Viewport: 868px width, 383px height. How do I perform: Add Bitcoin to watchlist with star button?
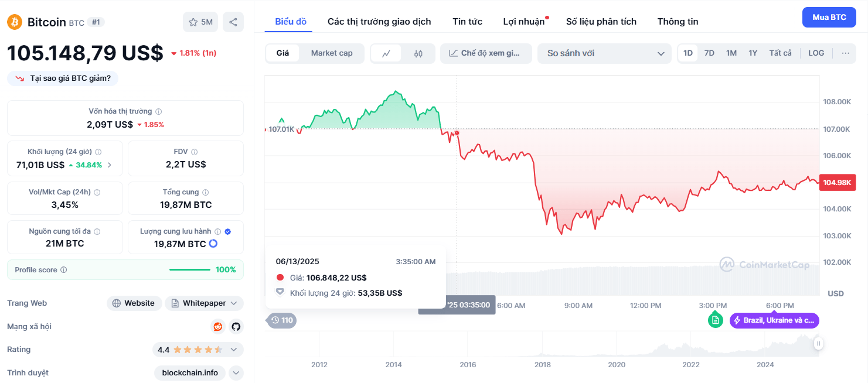click(200, 22)
